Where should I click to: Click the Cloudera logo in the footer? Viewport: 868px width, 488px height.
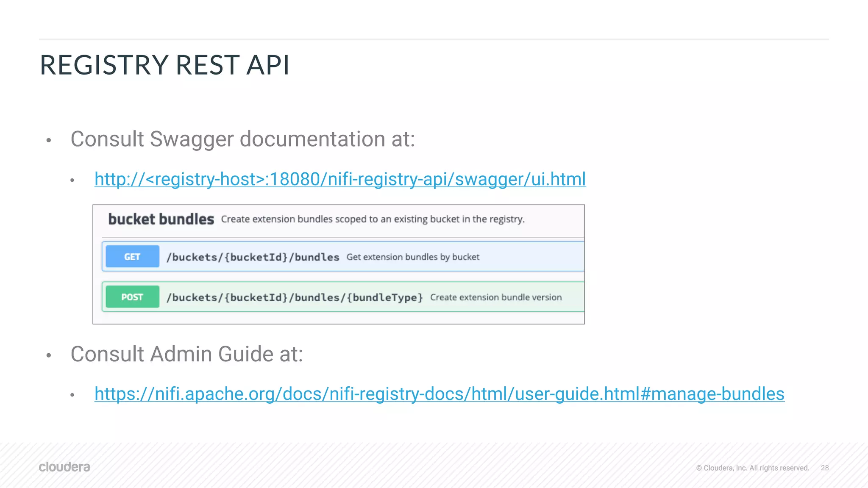[64, 467]
